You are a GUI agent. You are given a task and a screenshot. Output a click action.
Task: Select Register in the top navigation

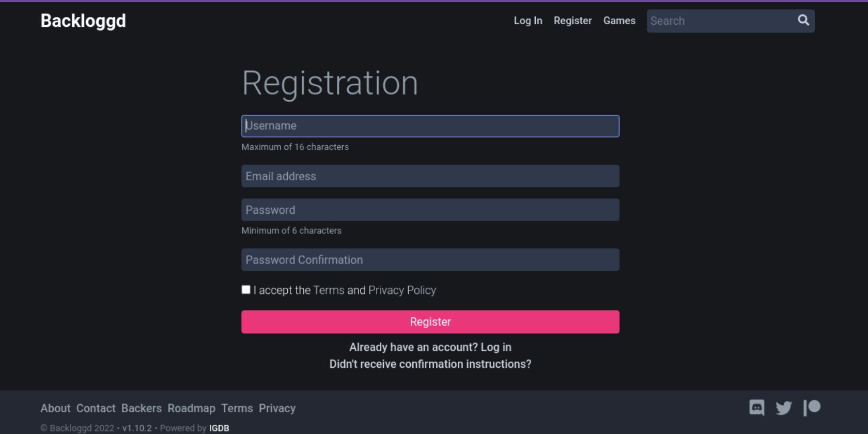click(x=573, y=21)
